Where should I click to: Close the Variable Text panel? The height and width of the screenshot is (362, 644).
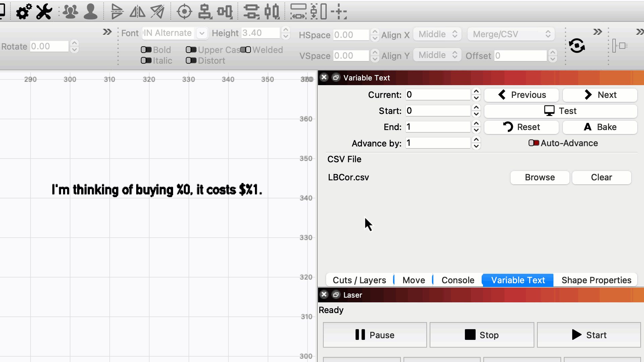point(324,77)
